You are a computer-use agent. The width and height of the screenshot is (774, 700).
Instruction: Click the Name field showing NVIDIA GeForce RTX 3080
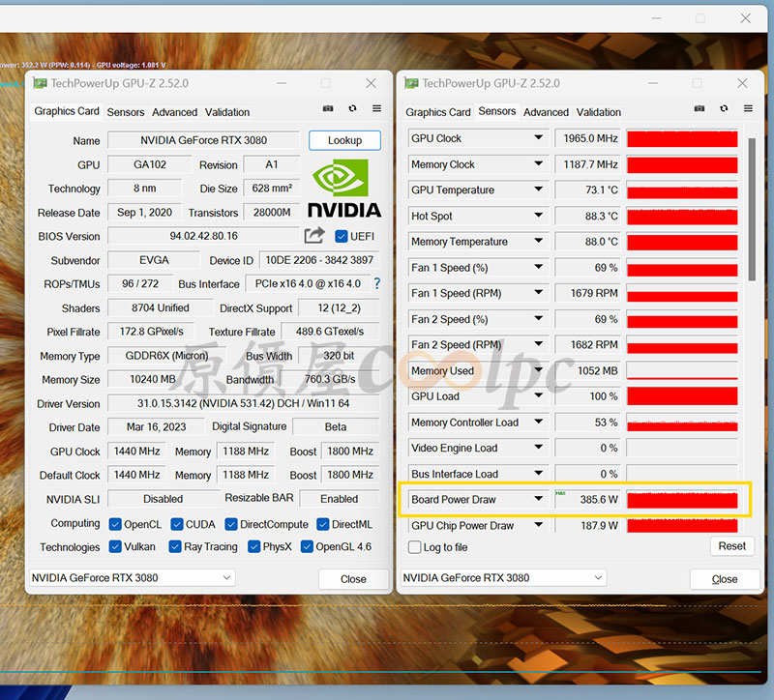pyautogui.click(x=203, y=140)
